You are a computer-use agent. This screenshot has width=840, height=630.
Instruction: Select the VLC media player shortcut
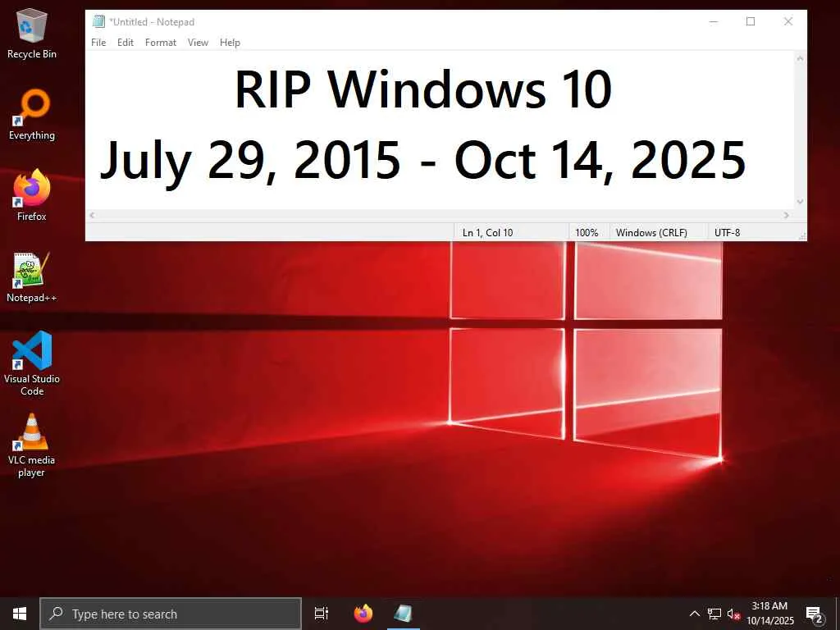point(32,445)
